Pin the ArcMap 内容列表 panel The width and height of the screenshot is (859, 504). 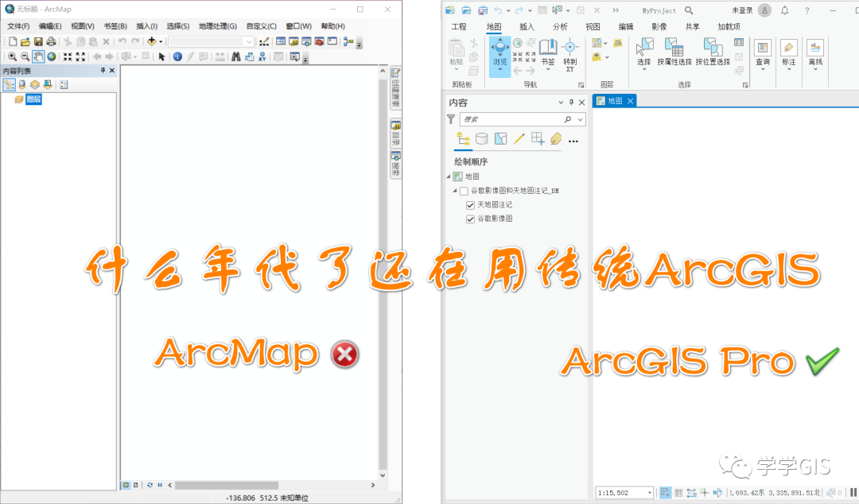pyautogui.click(x=103, y=71)
